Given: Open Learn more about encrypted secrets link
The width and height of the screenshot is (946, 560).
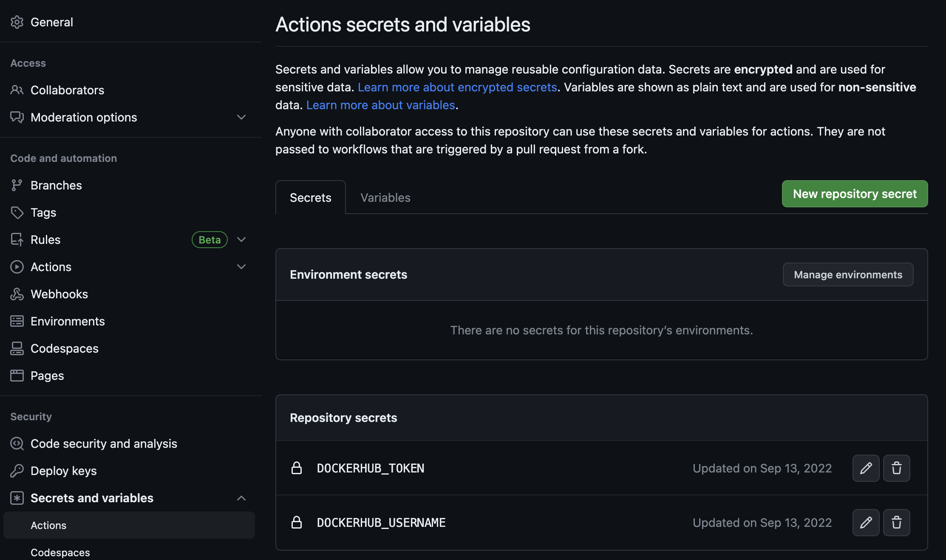Looking at the screenshot, I should point(457,87).
